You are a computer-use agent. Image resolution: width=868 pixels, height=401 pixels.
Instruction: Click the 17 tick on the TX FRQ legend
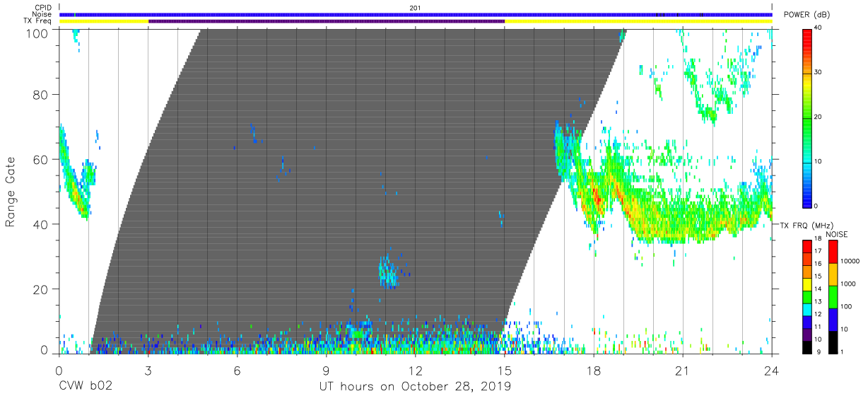[817, 252]
